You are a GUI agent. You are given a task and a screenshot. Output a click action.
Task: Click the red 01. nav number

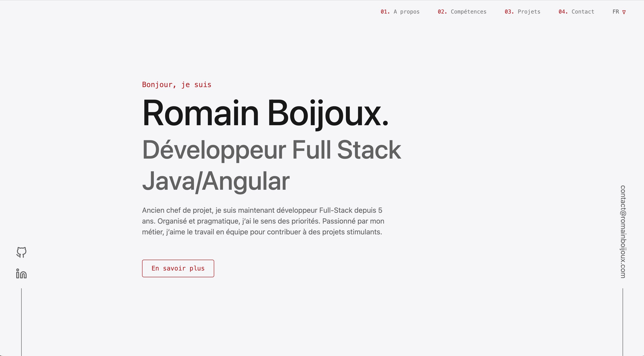click(385, 12)
